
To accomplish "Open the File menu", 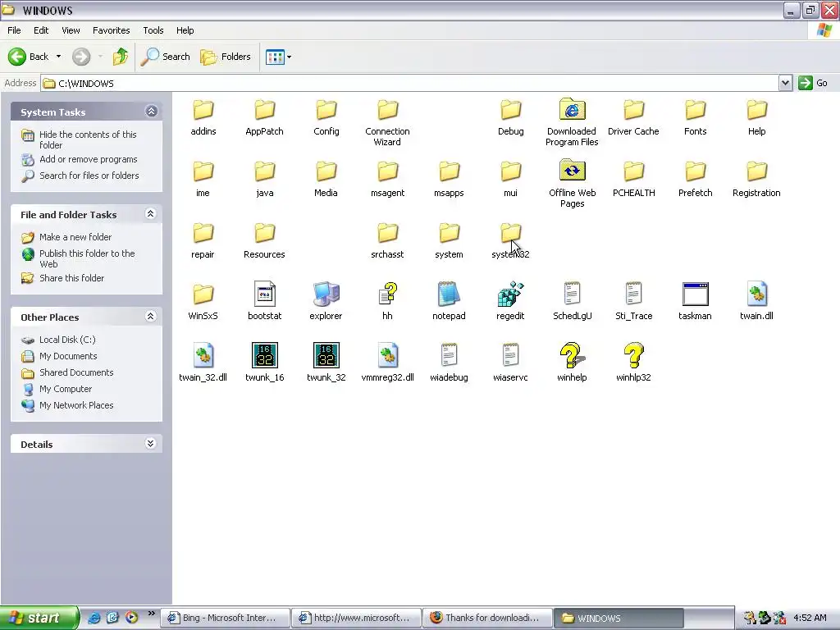I will tap(15, 30).
